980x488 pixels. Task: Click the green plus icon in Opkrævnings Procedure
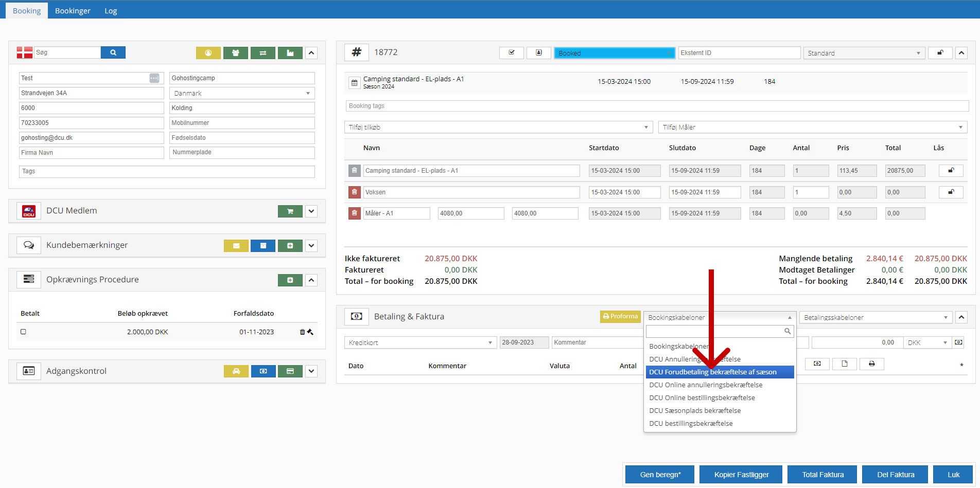click(x=290, y=280)
